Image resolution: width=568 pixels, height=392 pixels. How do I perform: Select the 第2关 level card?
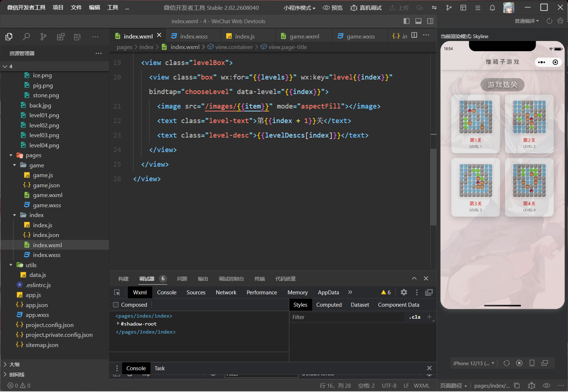coord(529,124)
